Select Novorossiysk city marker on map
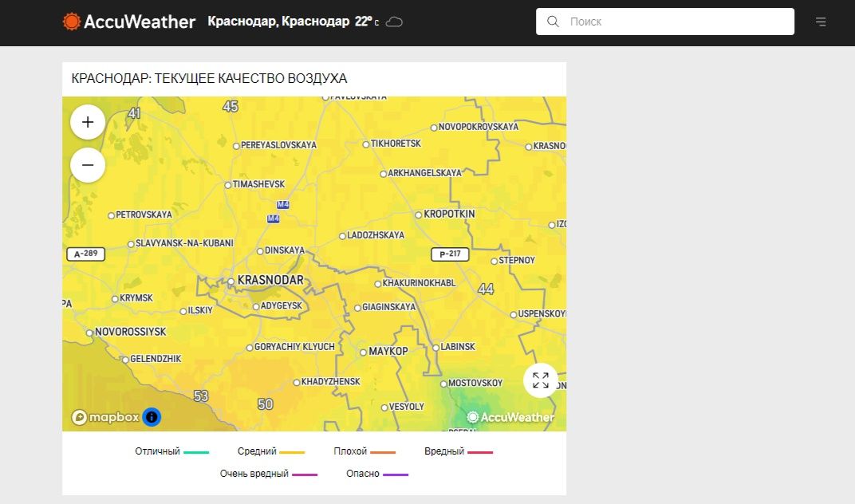This screenshot has height=504, width=855. pyautogui.click(x=89, y=332)
